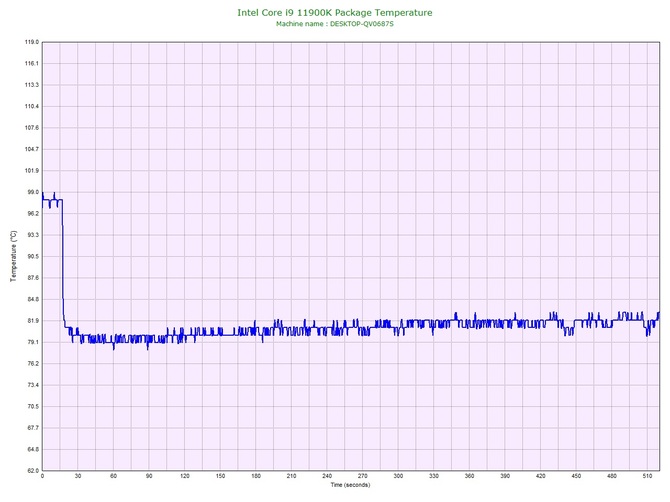Viewport: 670px width, 502px height.
Task: Click the 113.3 y-axis value
Action: tap(32, 85)
